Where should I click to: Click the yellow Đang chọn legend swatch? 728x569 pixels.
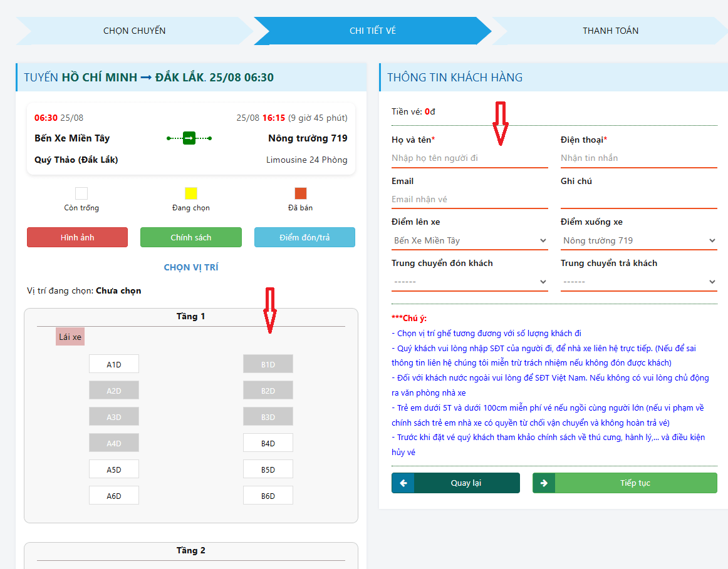tap(191, 193)
